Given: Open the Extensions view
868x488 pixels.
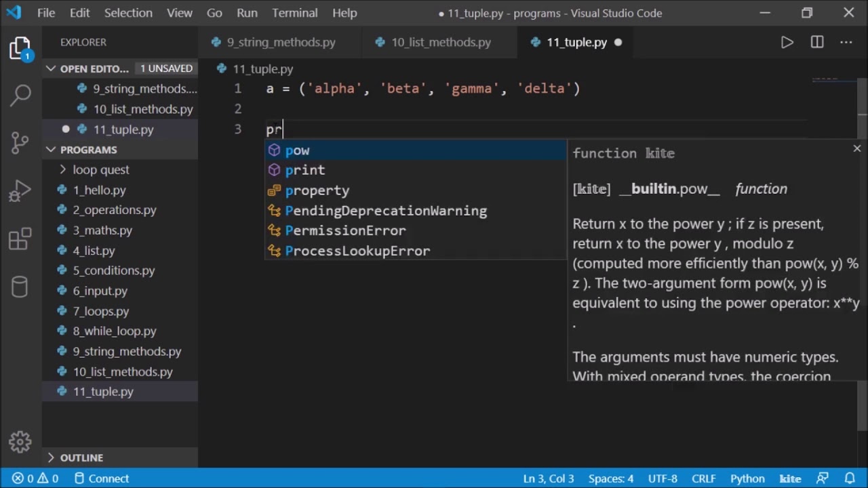Looking at the screenshot, I should (20, 239).
